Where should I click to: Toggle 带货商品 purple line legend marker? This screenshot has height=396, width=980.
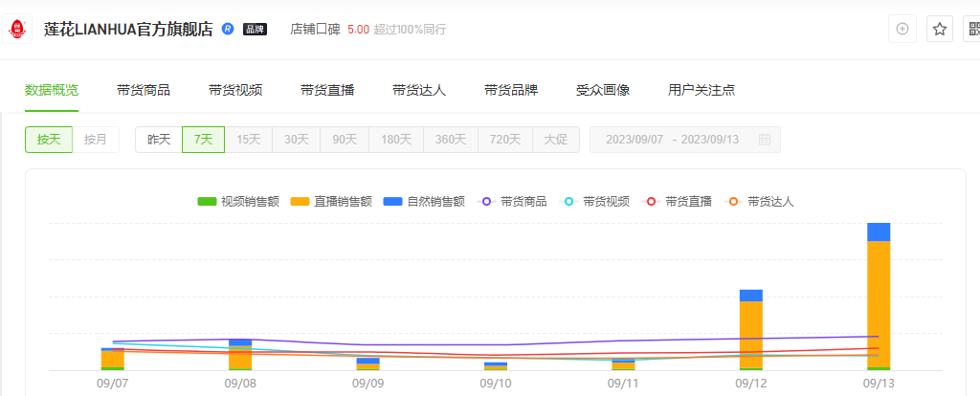(487, 202)
